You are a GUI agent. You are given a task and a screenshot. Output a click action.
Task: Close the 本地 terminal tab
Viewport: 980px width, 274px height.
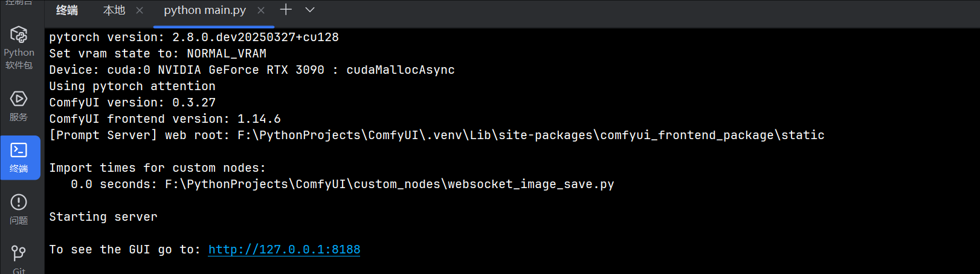tap(140, 10)
